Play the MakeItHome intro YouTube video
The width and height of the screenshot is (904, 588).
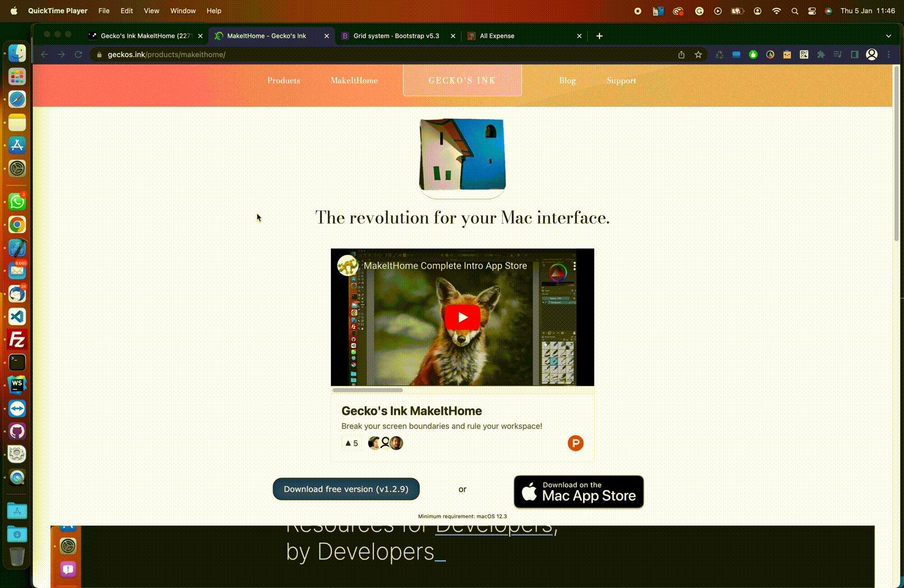click(x=462, y=317)
